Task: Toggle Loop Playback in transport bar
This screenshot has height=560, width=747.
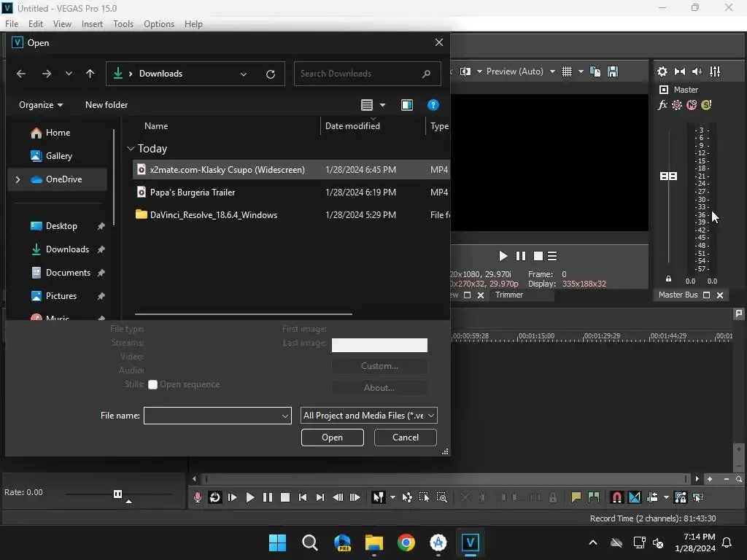Action: (215, 497)
